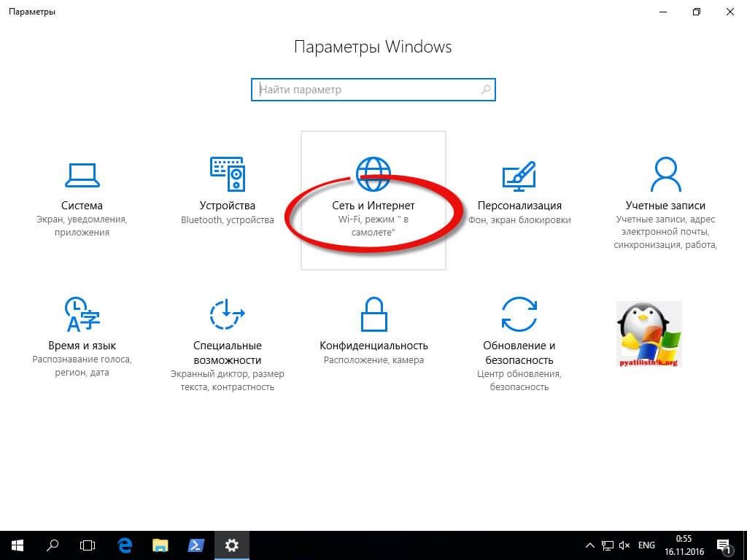
Task: Open Персонализация monitor and brush icon
Action: [519, 176]
